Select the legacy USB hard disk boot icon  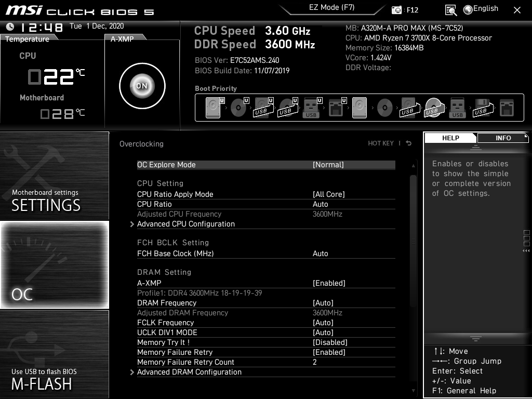click(409, 108)
